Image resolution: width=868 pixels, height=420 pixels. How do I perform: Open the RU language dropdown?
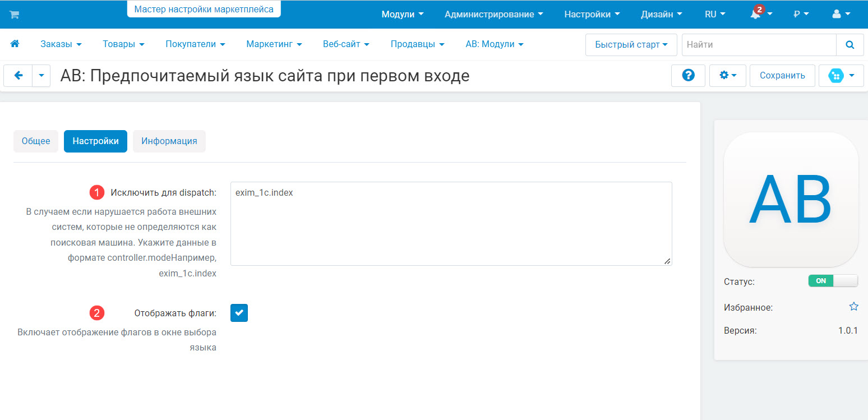coord(715,15)
